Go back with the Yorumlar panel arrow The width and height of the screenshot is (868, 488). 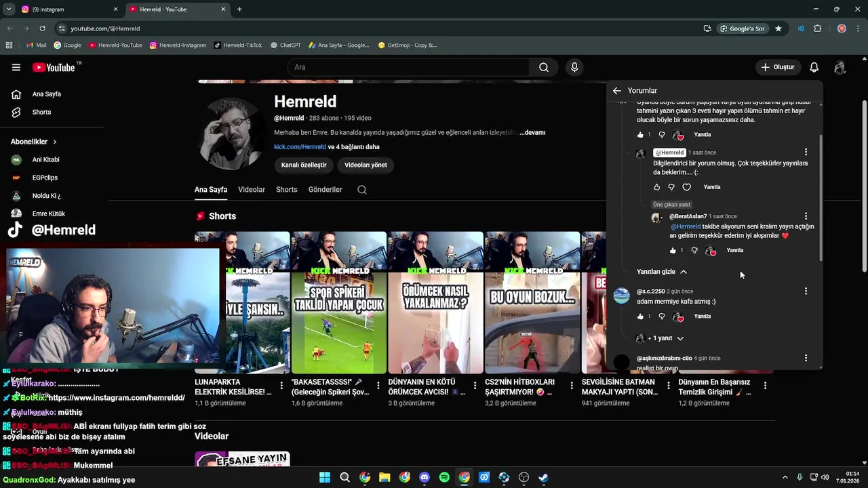(616, 90)
